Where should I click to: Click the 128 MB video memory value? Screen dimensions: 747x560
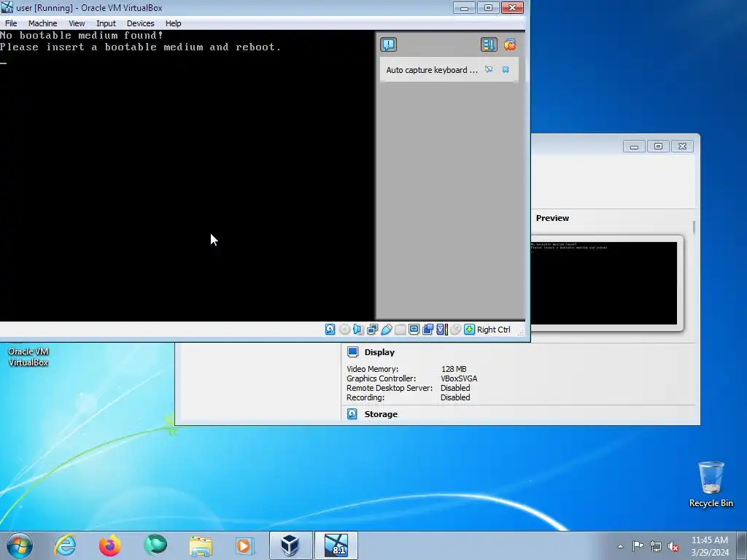pyautogui.click(x=454, y=369)
